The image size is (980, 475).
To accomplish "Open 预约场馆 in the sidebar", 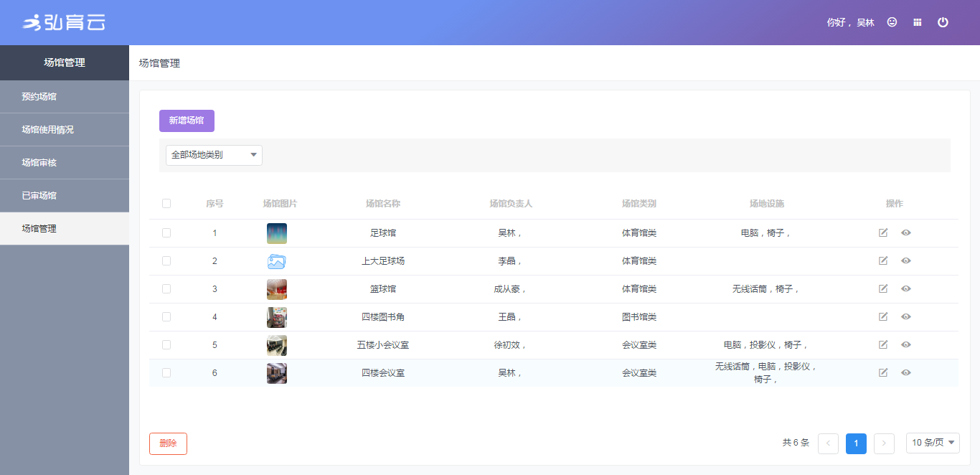I will 39,97.
